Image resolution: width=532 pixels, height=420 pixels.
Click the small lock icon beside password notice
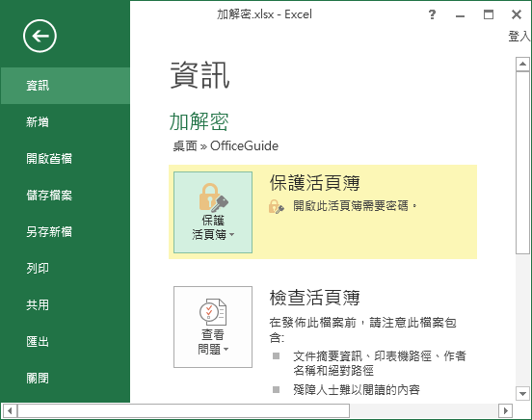(277, 206)
